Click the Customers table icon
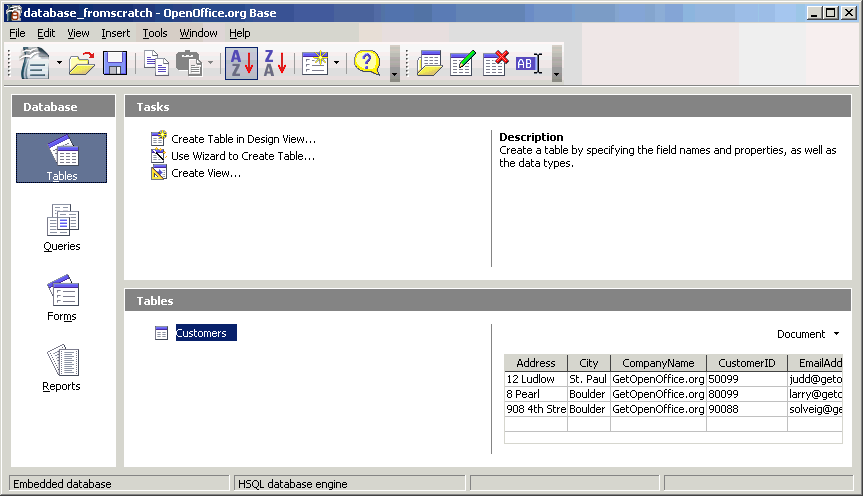 click(x=161, y=333)
